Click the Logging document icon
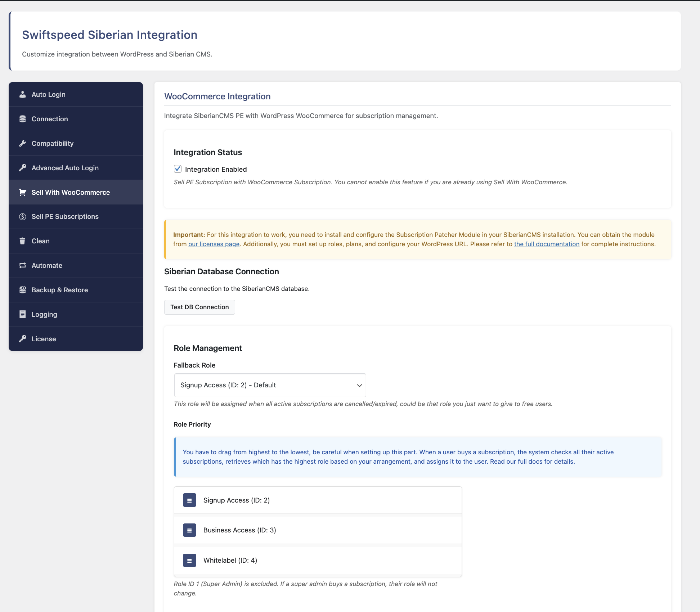Image resolution: width=700 pixels, height=612 pixels. [x=22, y=315]
